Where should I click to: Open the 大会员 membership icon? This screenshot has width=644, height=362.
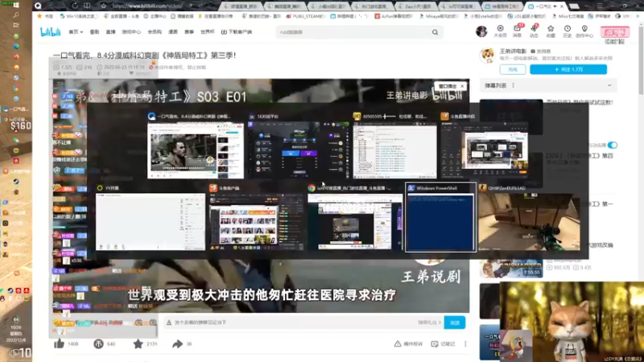coord(500,31)
